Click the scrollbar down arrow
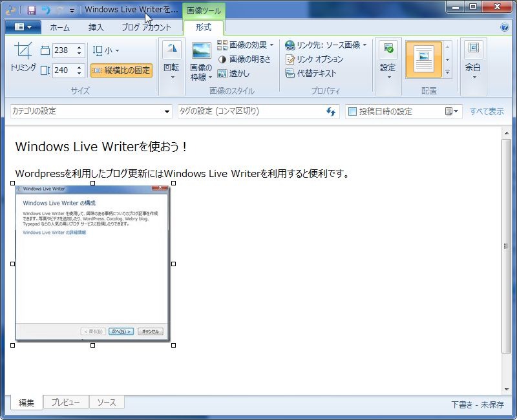The width and height of the screenshot is (517, 420). [507, 390]
